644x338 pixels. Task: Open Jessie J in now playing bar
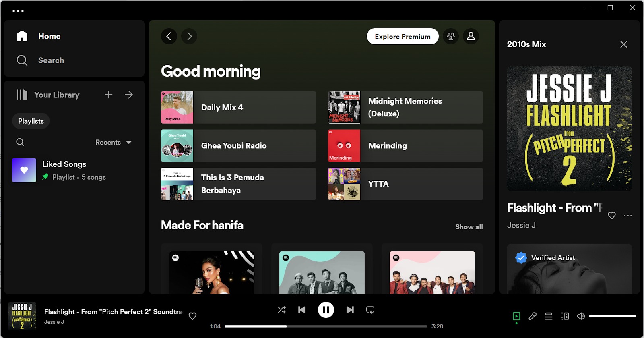(54, 322)
